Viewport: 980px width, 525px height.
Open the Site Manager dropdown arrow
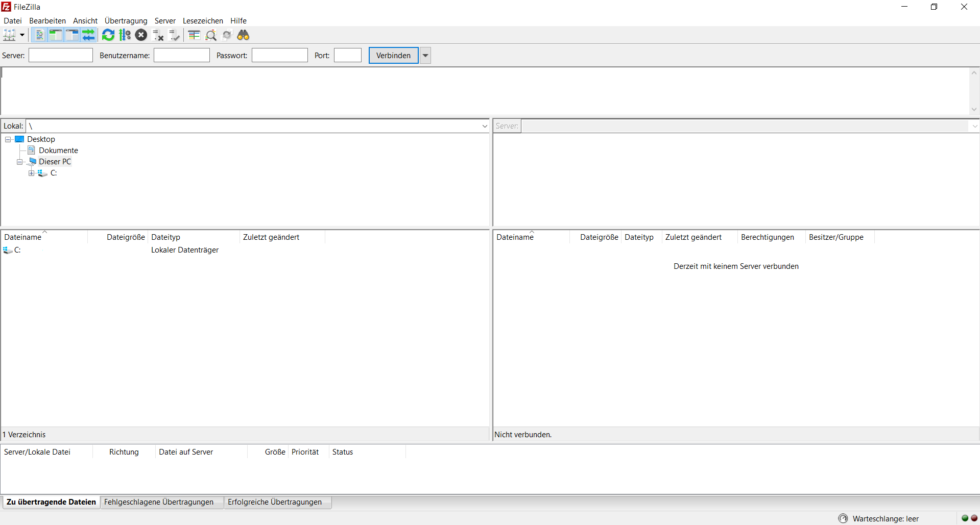(22, 35)
